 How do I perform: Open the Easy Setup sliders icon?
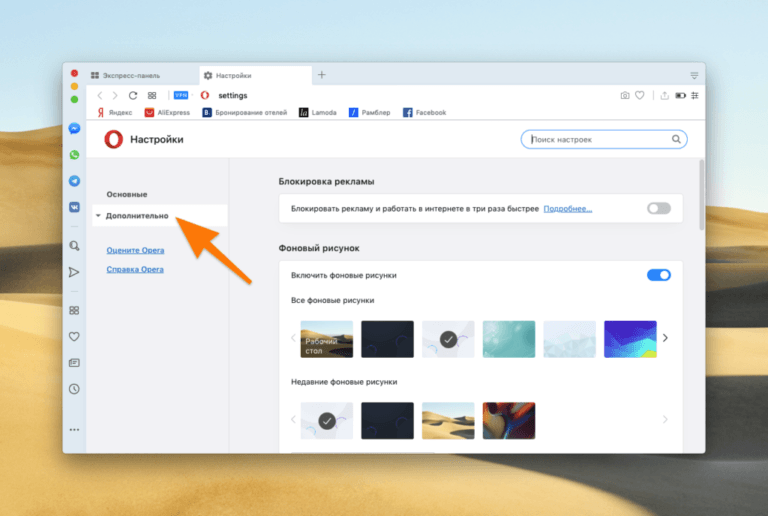[x=695, y=95]
